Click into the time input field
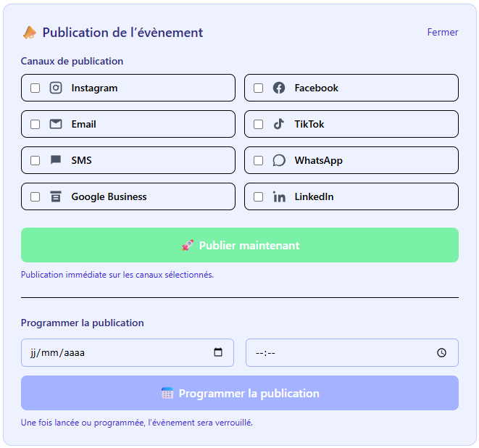479x448 pixels. pyautogui.click(x=333, y=353)
